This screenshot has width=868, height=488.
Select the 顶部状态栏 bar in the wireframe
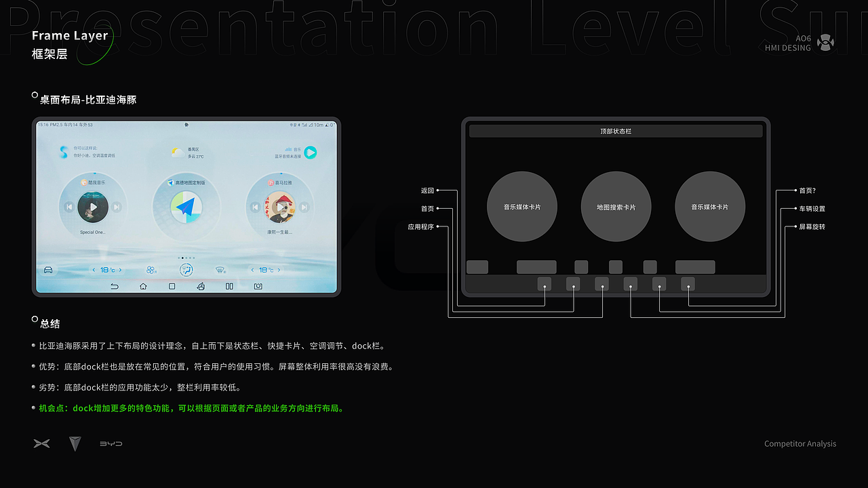[616, 131]
